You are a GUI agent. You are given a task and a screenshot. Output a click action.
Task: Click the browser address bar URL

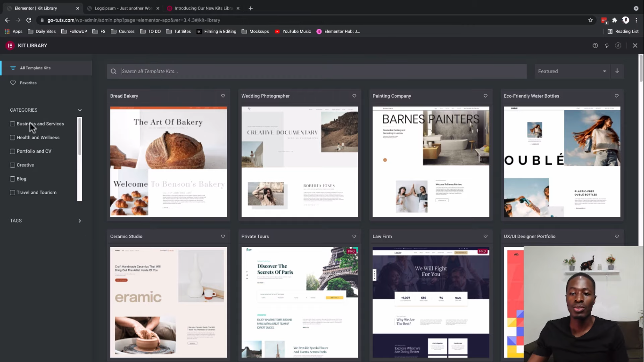tap(133, 20)
